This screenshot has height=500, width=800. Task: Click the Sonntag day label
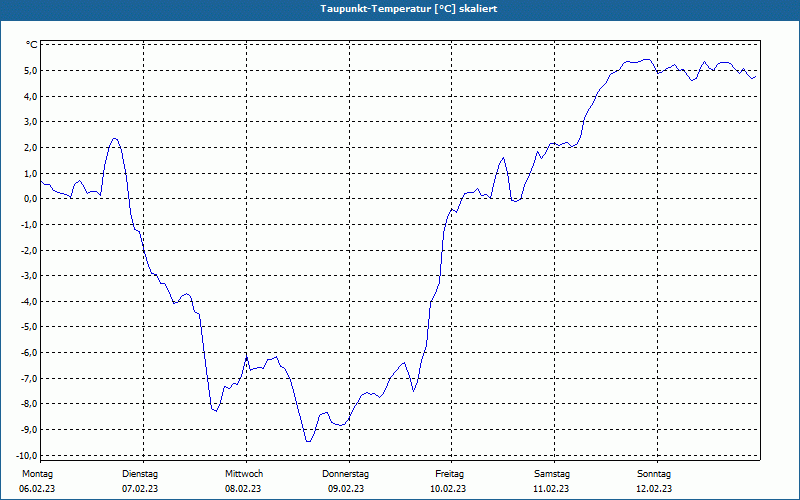coord(654,474)
